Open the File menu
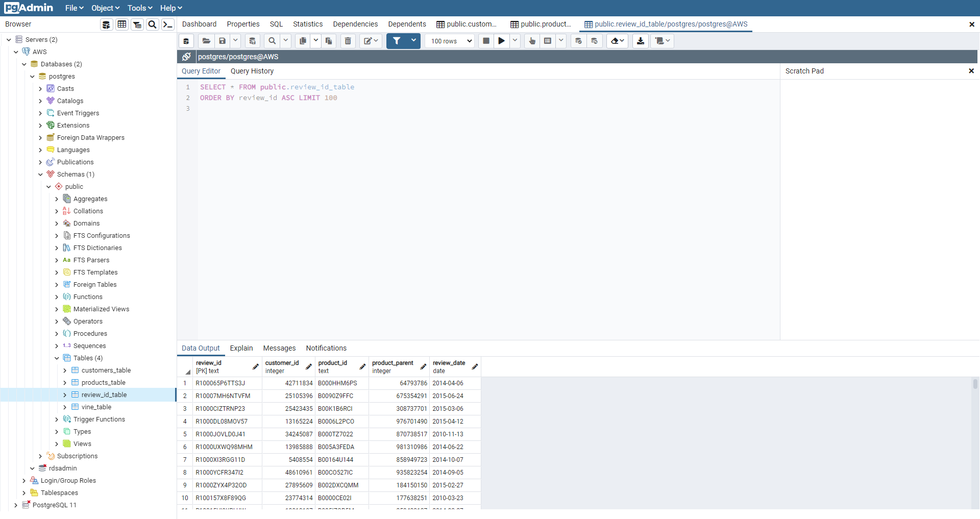The height and width of the screenshot is (519, 980). pyautogui.click(x=74, y=8)
